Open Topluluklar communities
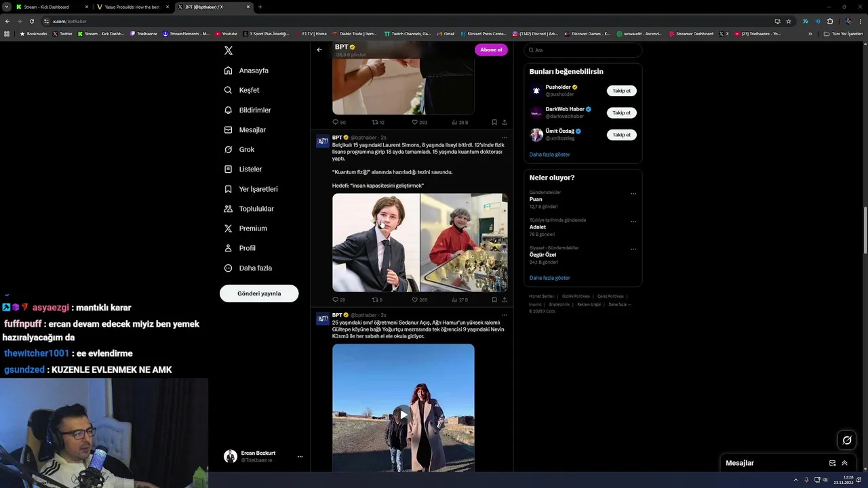Screen dimensions: 868x488 249,209
